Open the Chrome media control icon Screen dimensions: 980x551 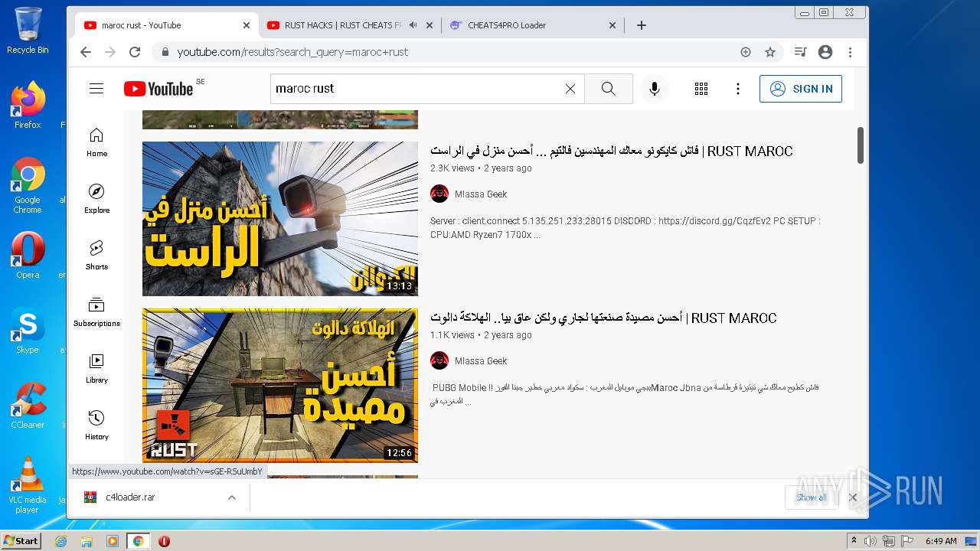(800, 52)
